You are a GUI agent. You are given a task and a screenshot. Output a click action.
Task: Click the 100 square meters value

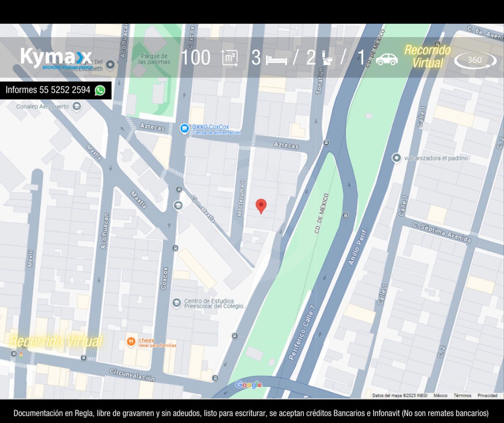(x=195, y=58)
